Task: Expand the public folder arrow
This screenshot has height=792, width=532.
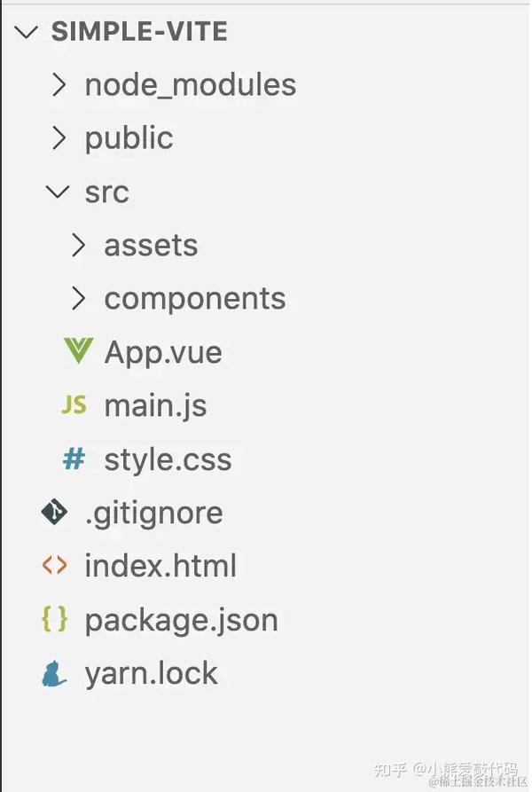Action: pyautogui.click(x=59, y=137)
